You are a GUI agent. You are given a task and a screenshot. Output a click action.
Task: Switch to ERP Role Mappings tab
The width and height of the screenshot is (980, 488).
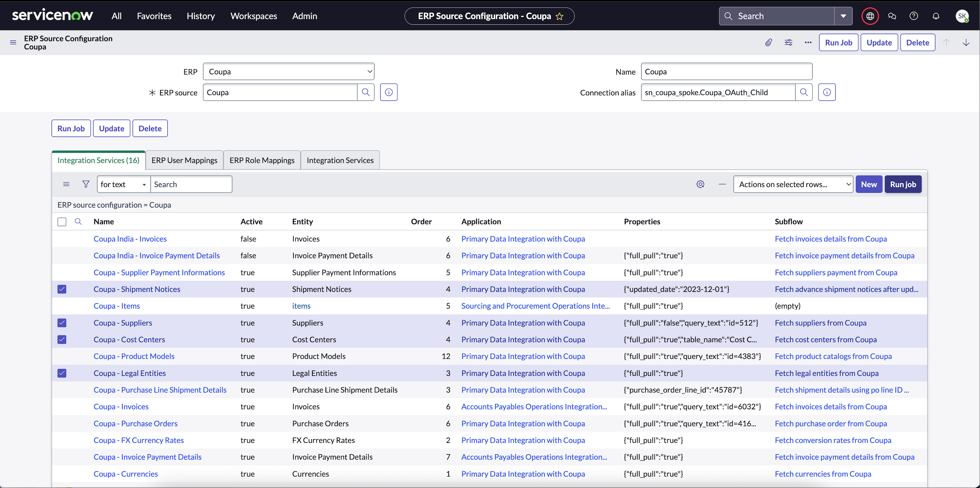click(x=262, y=160)
